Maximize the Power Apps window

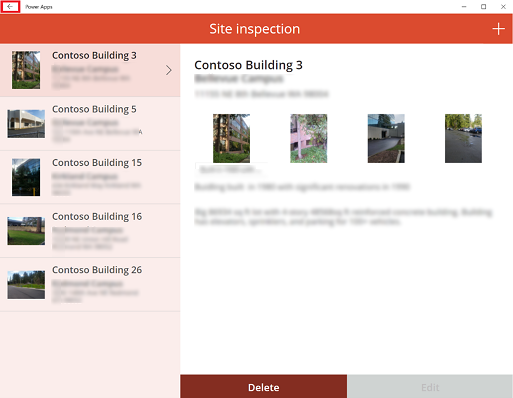484,7
